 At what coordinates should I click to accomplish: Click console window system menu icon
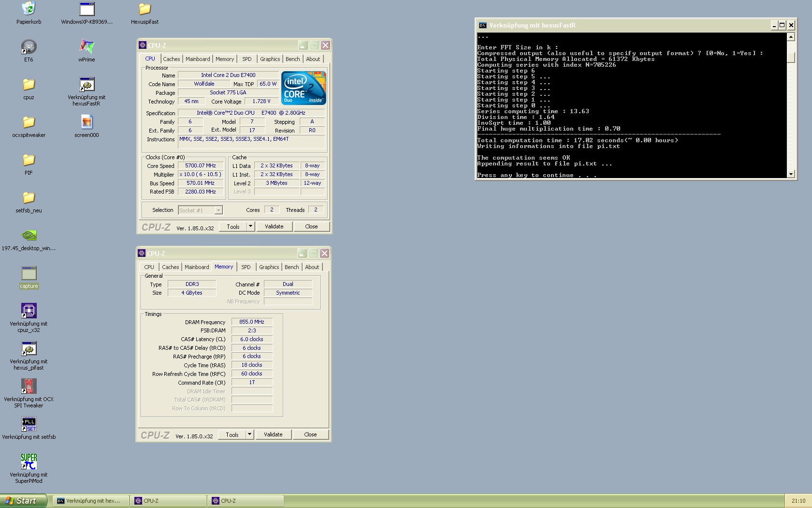(482, 25)
